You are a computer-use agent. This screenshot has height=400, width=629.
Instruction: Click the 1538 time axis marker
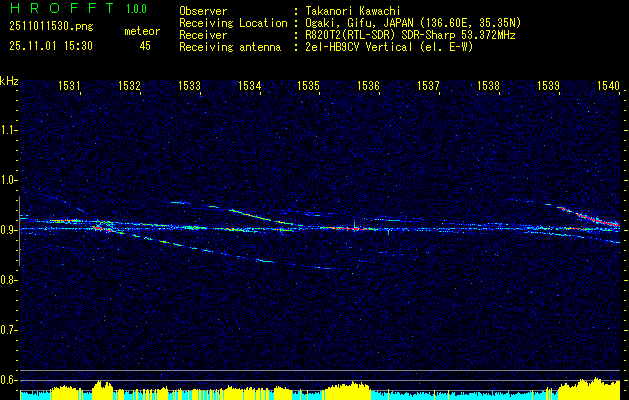(x=488, y=85)
